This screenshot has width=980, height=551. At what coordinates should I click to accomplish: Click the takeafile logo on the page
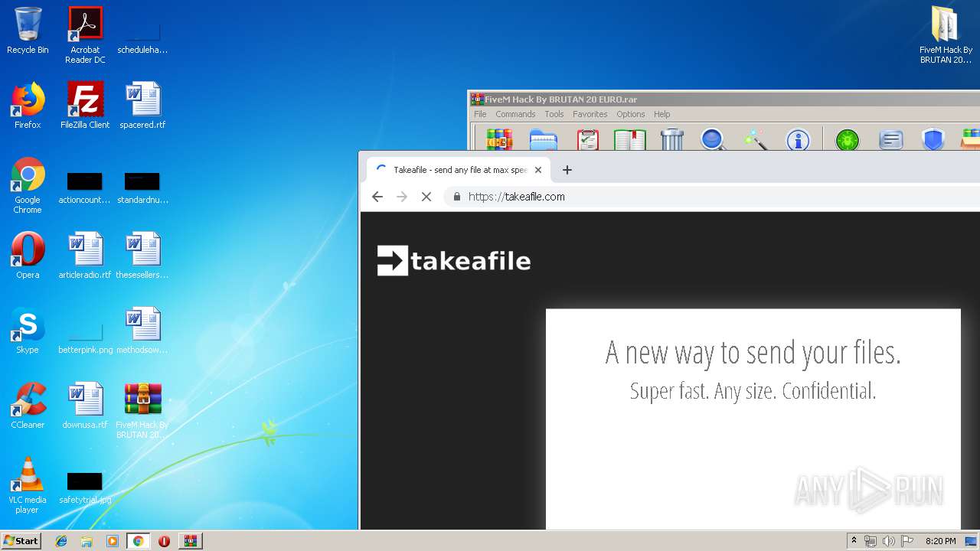pos(454,261)
